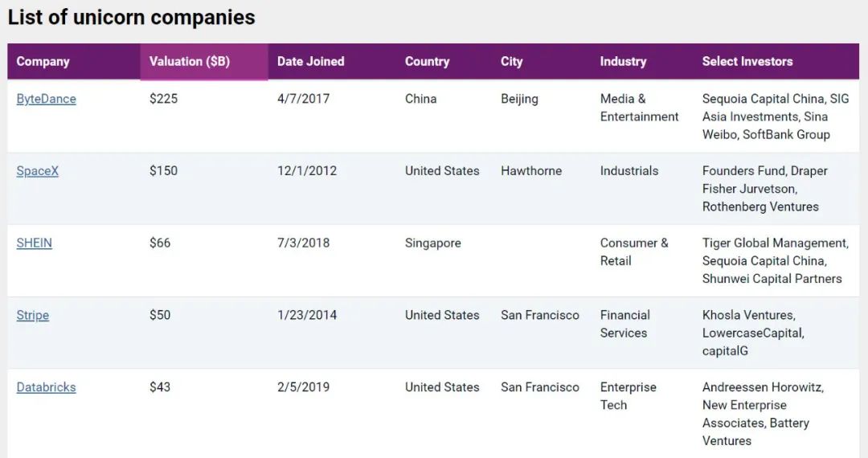Select the $225 valuation cell
Viewport: 868px width, 458px height.
click(x=163, y=99)
